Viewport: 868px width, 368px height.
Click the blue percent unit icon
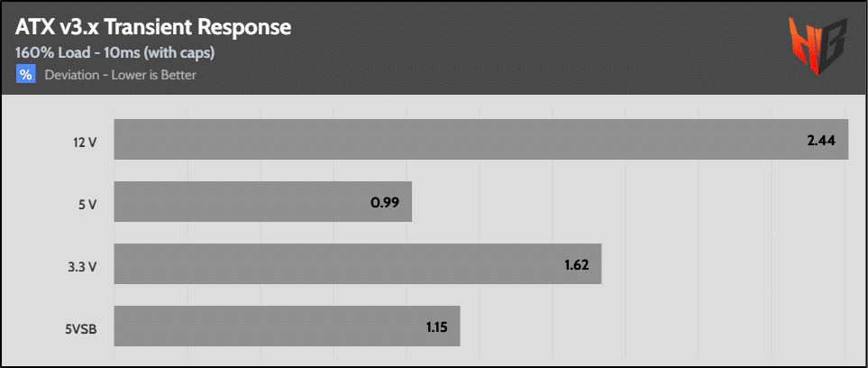tap(25, 74)
